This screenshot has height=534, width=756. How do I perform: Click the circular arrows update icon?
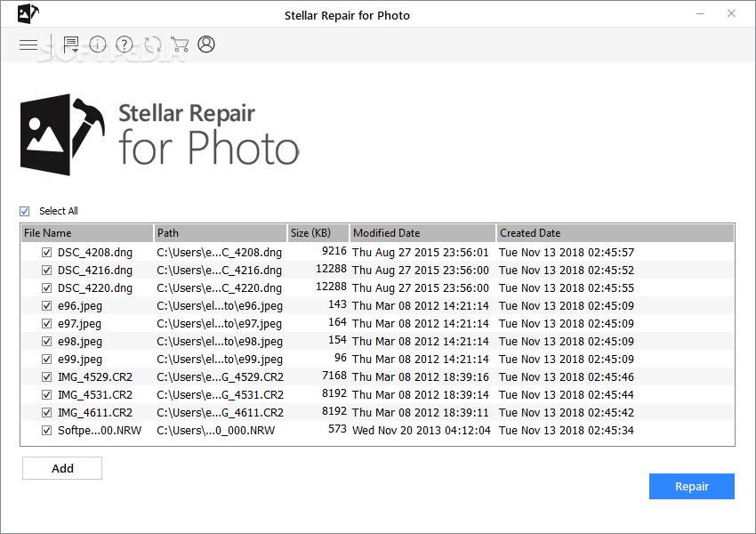[x=152, y=44]
